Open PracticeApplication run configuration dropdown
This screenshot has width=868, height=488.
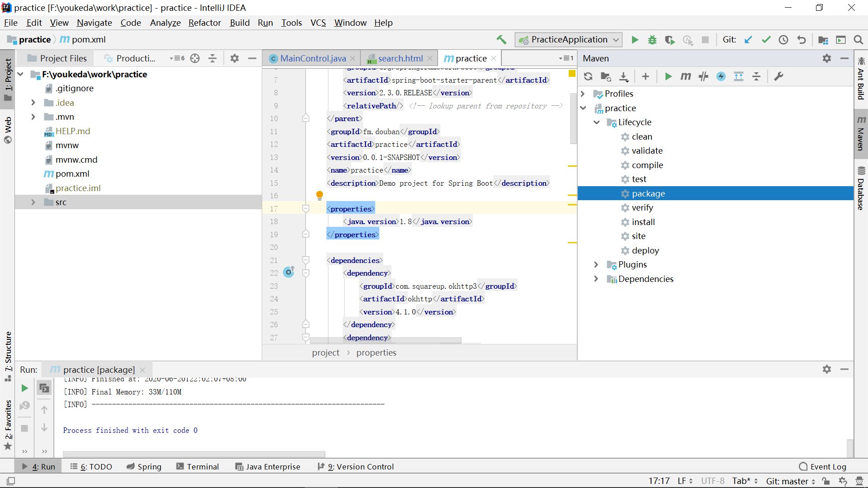pyautogui.click(x=569, y=40)
